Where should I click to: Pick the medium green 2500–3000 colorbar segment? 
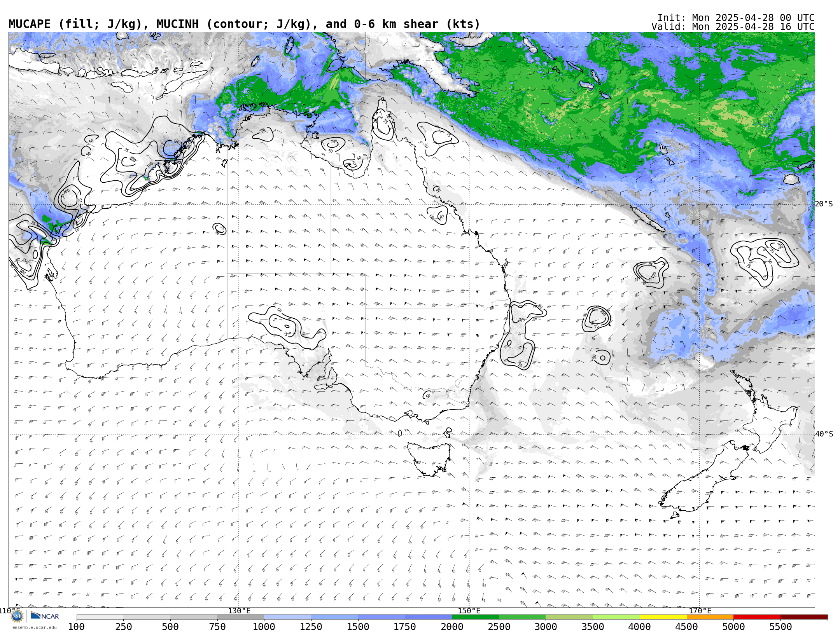(522, 617)
